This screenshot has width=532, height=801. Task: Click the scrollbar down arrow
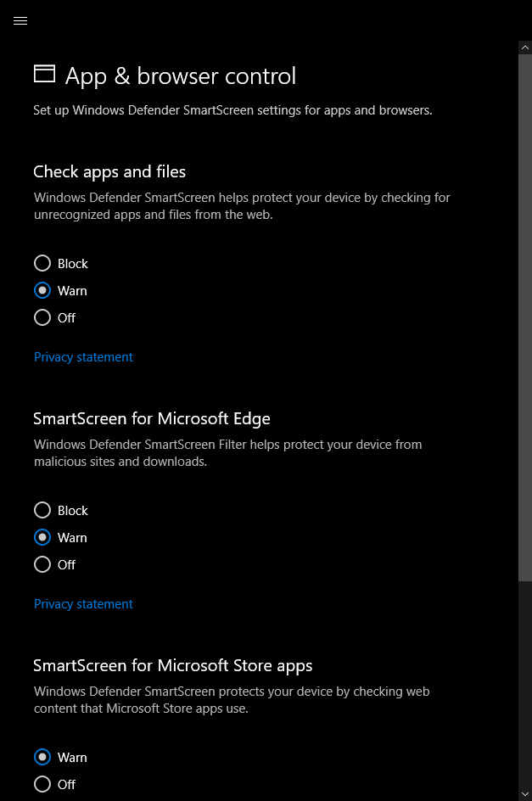click(525, 794)
